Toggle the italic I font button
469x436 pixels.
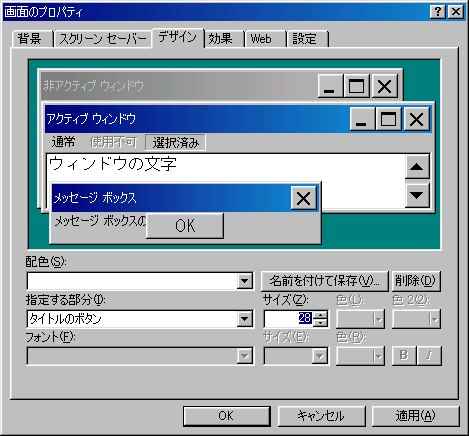[429, 356]
